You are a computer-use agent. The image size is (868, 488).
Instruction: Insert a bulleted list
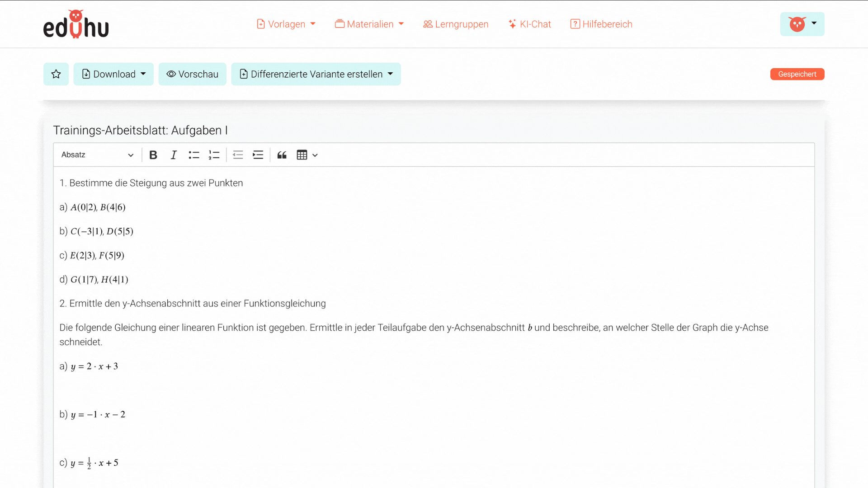(193, 155)
